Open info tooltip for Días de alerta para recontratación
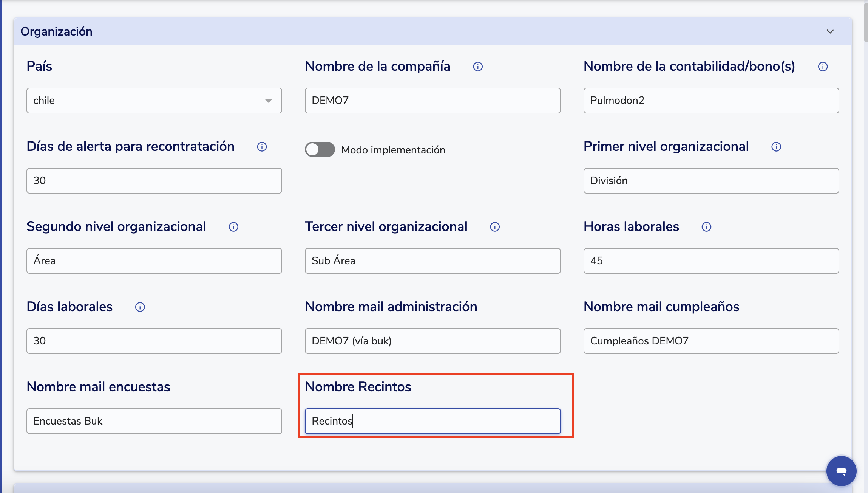Viewport: 868px width, 493px height. click(262, 147)
